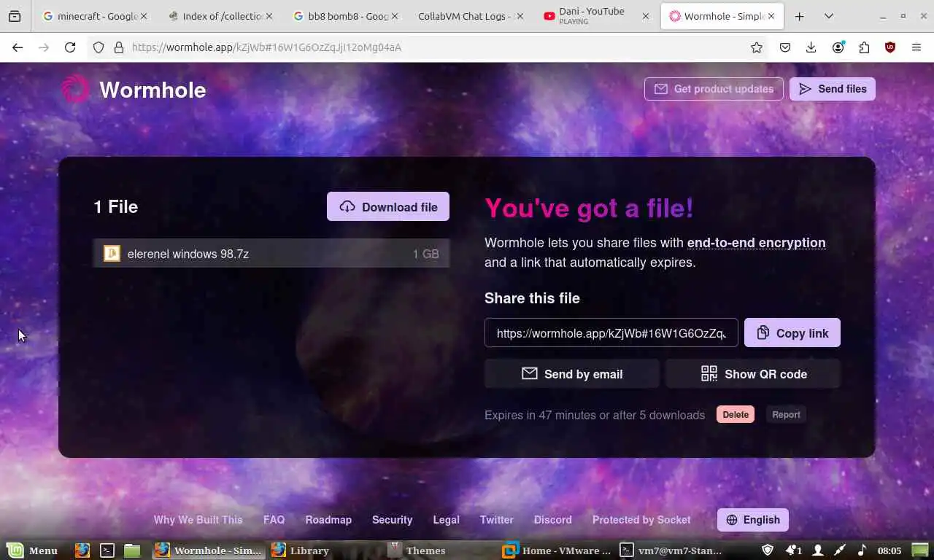This screenshot has height=560, width=934.
Task: View site padlock security info
Action: coord(118,47)
